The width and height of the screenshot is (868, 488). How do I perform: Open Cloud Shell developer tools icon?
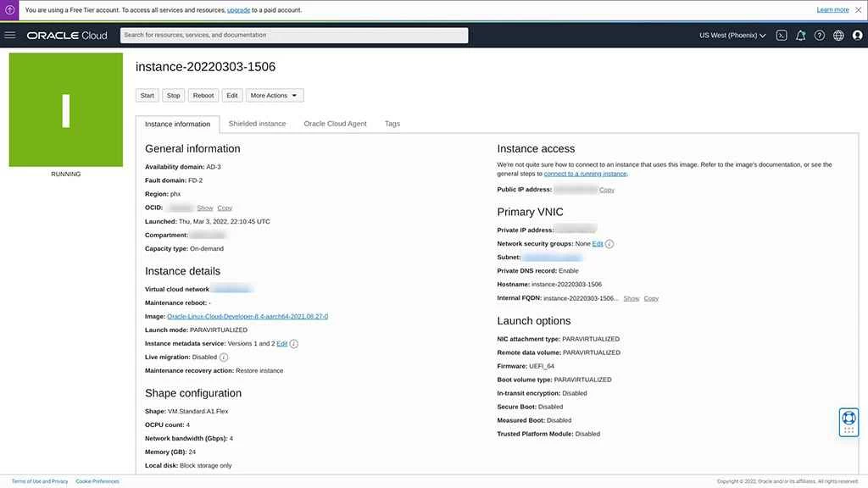tap(782, 36)
